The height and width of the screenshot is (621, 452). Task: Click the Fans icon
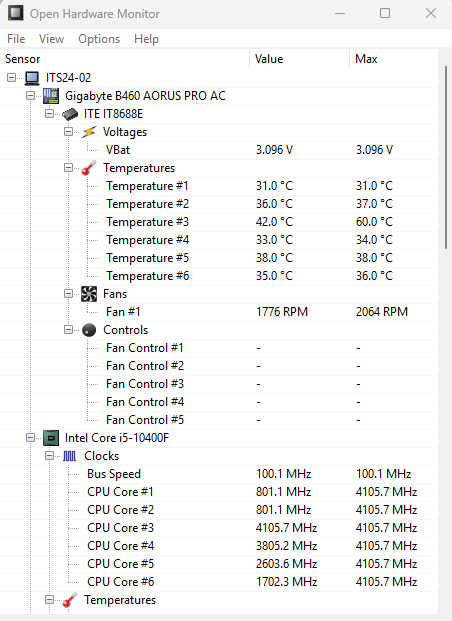tap(89, 294)
